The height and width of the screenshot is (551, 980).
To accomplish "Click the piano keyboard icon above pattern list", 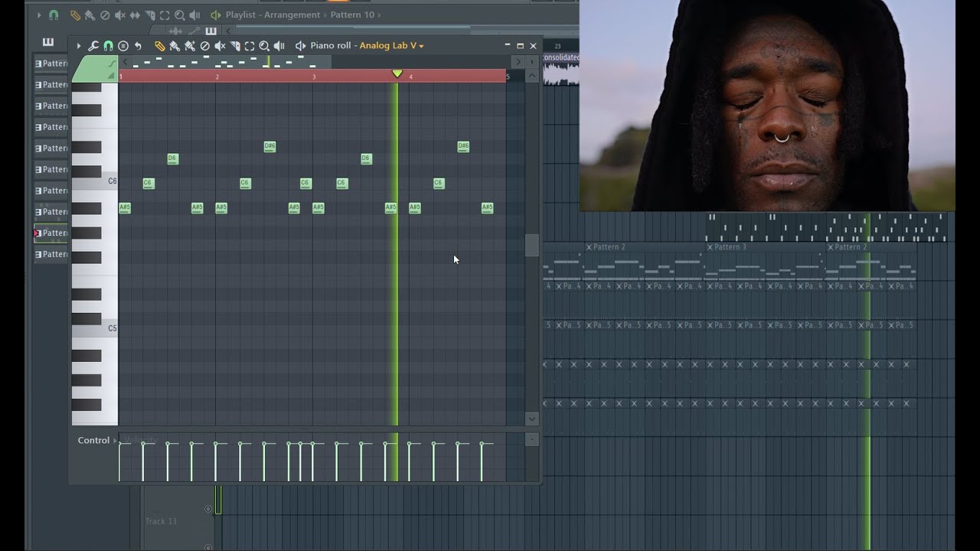I will tap(47, 41).
